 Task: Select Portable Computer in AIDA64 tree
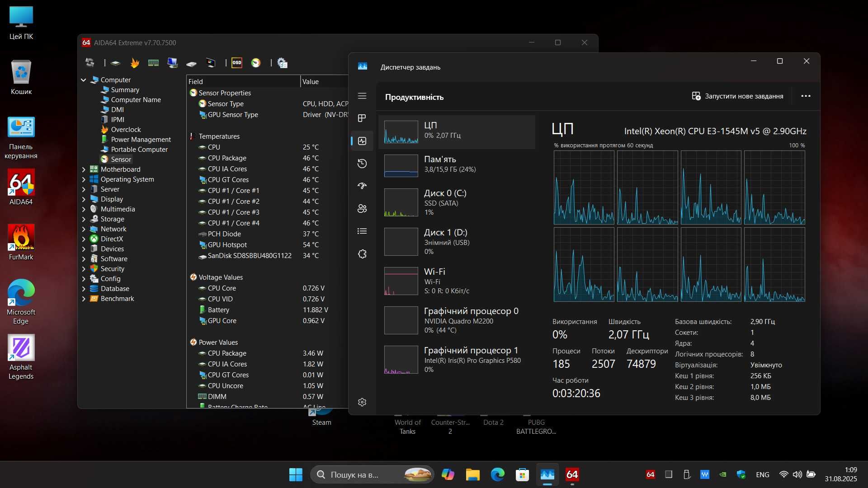pyautogui.click(x=139, y=150)
